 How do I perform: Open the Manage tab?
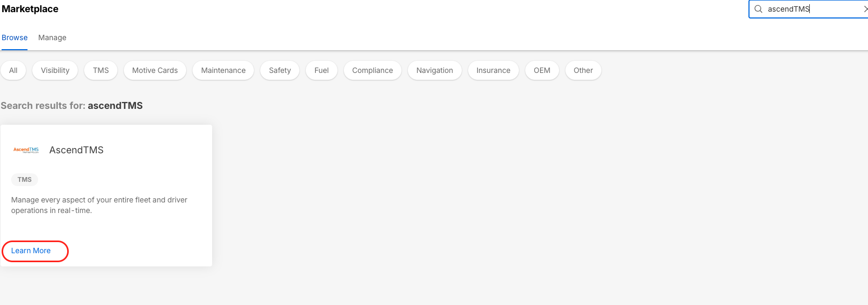point(52,38)
